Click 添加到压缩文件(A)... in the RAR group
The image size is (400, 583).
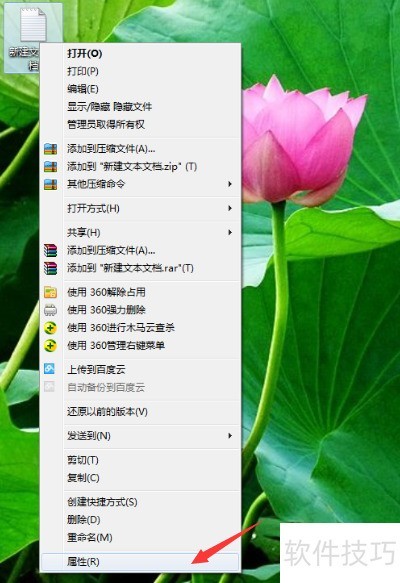(140, 251)
